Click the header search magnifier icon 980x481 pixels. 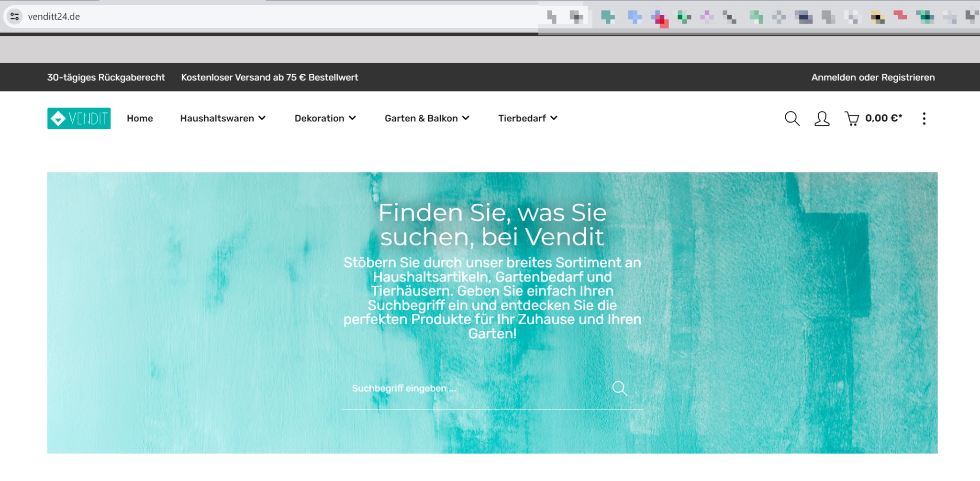[x=792, y=118]
